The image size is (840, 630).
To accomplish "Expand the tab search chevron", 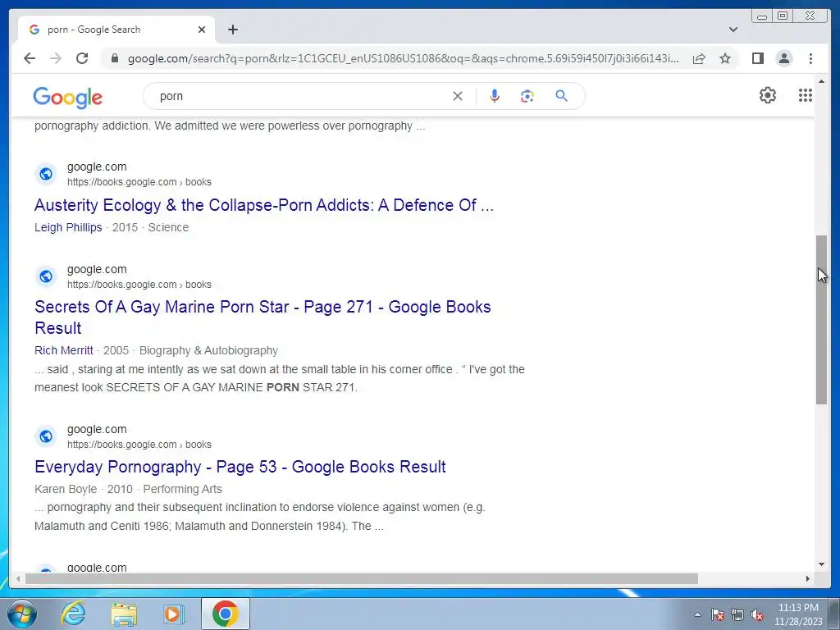I will click(733, 30).
